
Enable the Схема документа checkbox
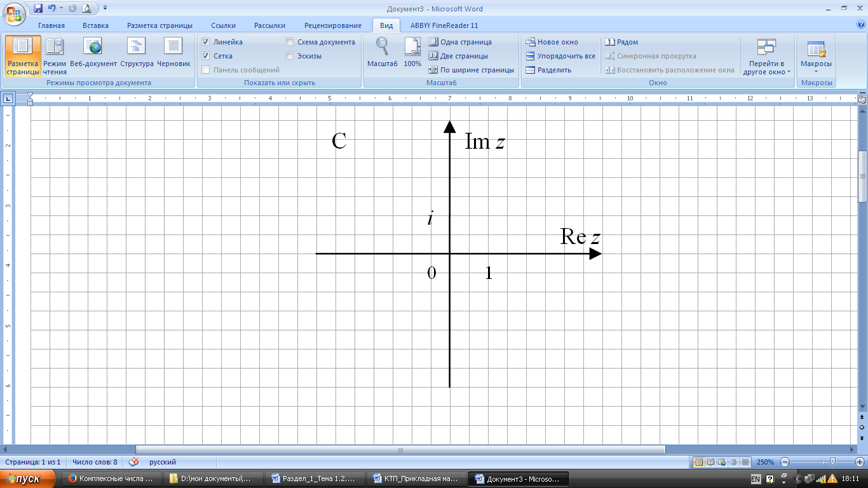pyautogui.click(x=290, y=42)
